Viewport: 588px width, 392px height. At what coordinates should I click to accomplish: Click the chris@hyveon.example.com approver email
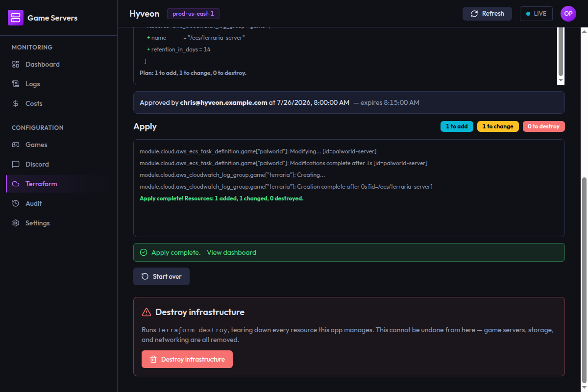(x=224, y=102)
